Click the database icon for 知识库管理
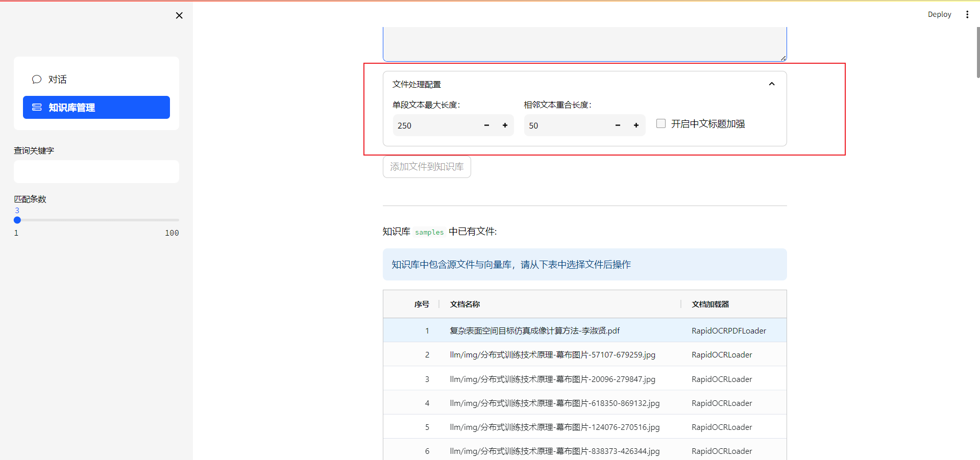Image resolution: width=980 pixels, height=460 pixels. coord(37,107)
